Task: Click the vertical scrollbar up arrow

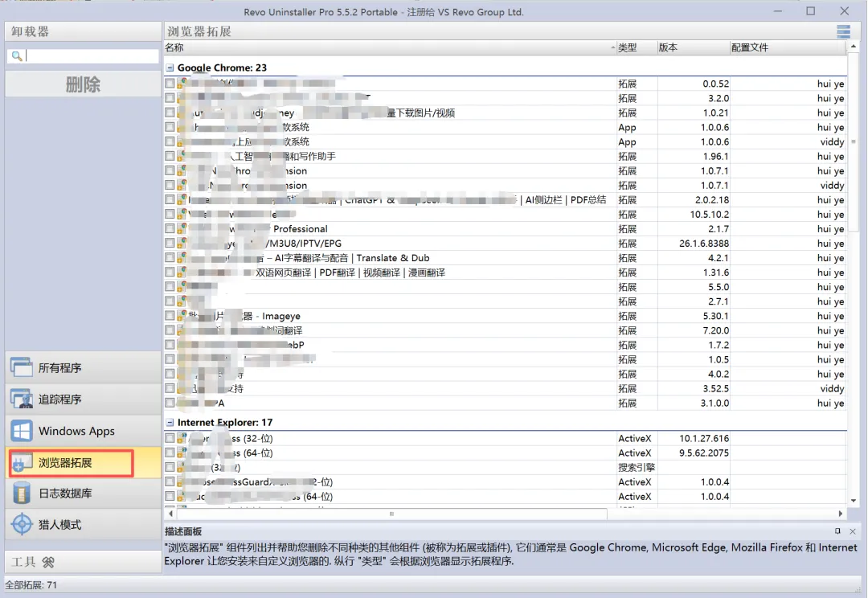Action: pos(853,47)
